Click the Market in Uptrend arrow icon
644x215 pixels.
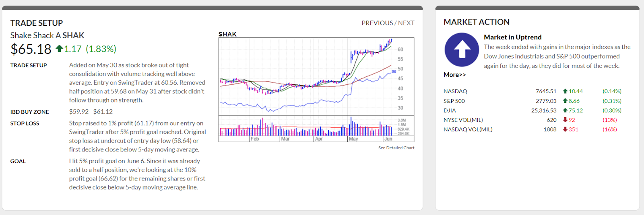(x=462, y=50)
